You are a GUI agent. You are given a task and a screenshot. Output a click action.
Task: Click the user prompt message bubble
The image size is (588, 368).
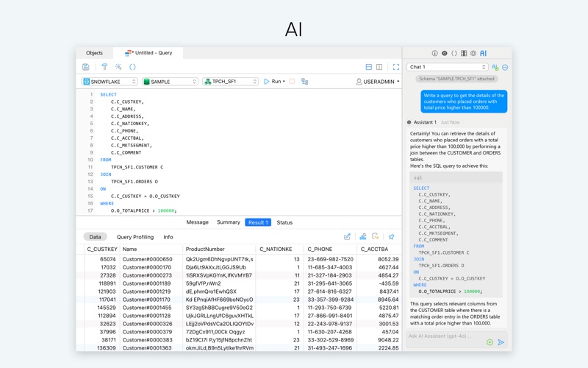pos(464,102)
